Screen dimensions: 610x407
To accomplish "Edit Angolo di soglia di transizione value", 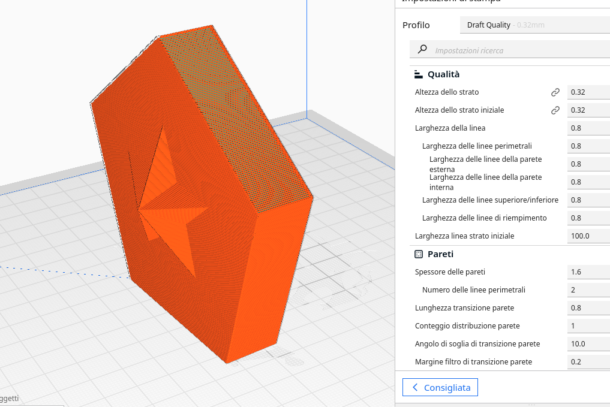I will pyautogui.click(x=589, y=344).
